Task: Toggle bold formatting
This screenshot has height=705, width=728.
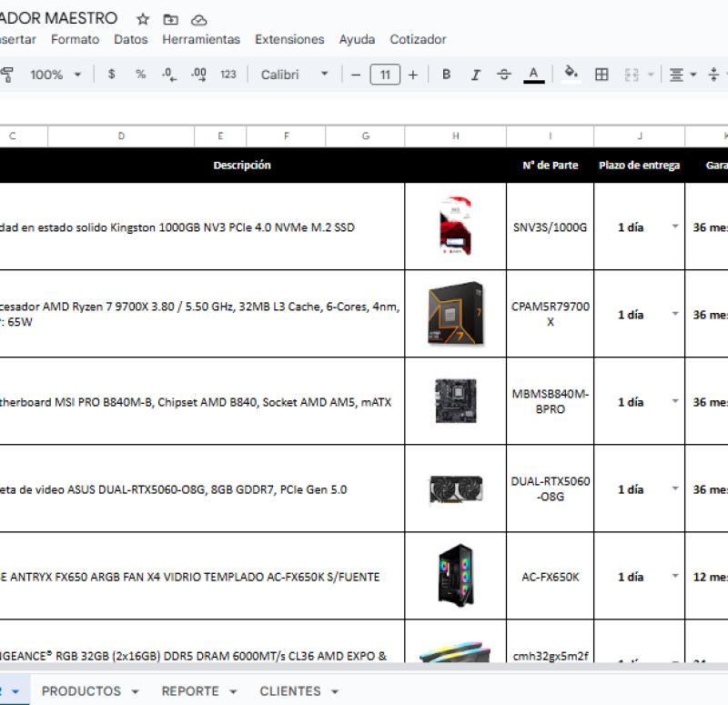Action: click(x=446, y=75)
